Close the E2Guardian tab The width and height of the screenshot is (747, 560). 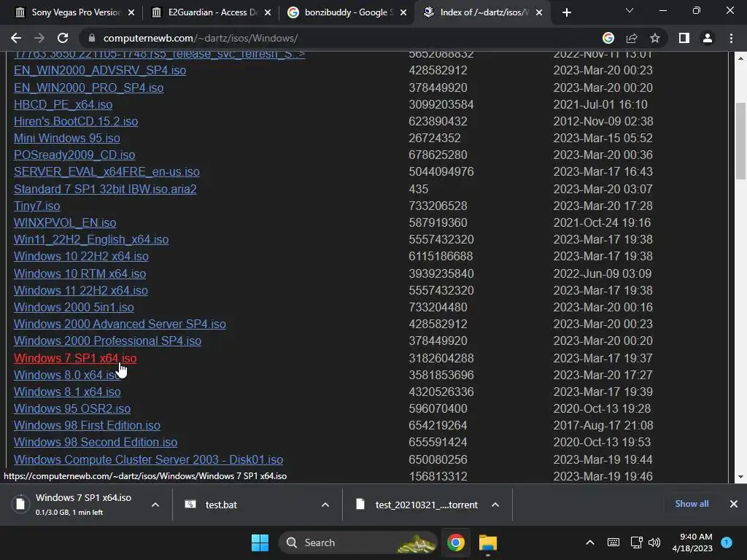tap(268, 12)
